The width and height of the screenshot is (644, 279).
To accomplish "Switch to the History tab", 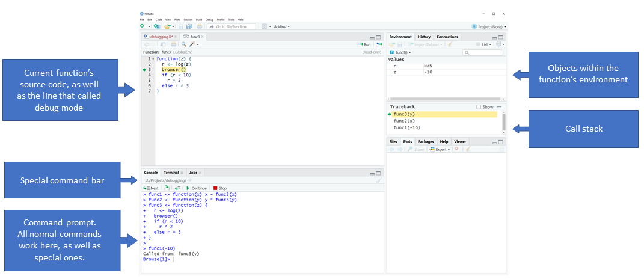I will (x=424, y=37).
